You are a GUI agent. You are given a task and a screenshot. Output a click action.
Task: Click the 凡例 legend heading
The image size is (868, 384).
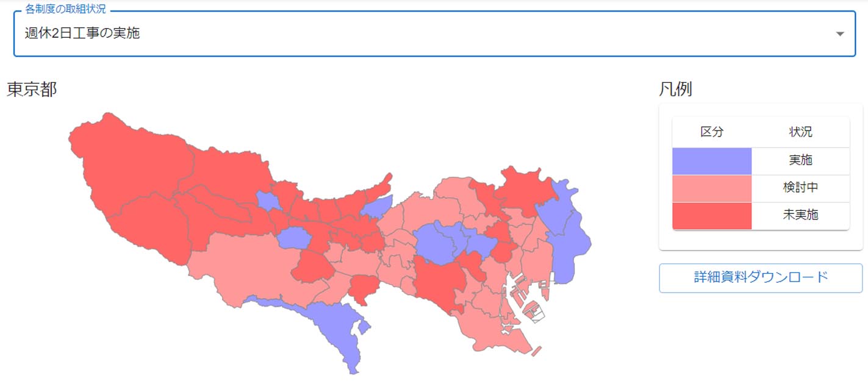[676, 90]
